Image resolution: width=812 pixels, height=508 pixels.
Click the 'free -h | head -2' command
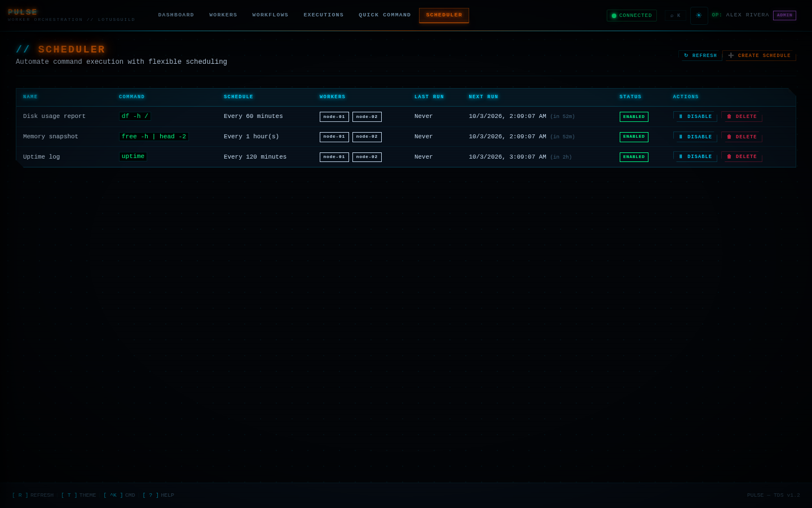tap(154, 137)
